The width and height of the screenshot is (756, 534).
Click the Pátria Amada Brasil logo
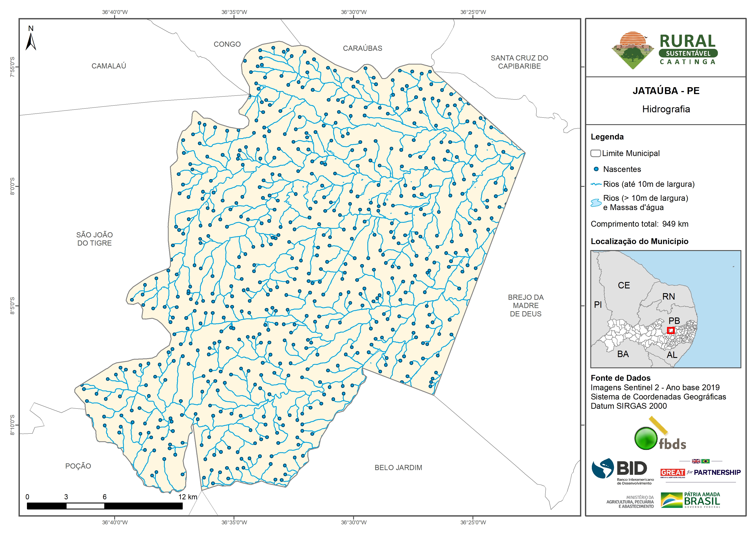[x=691, y=500]
